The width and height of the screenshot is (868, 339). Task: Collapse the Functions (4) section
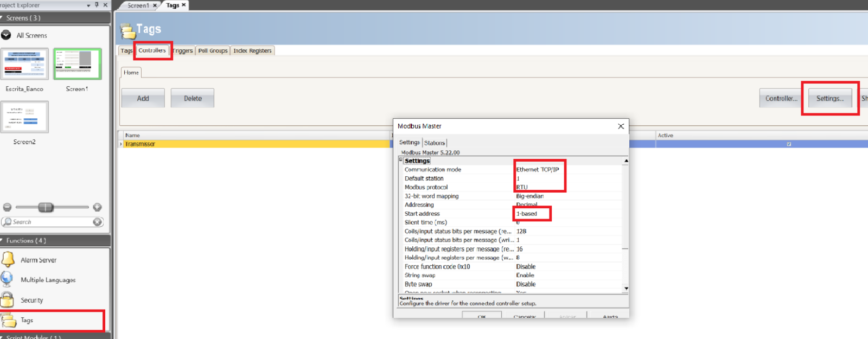point(2,240)
